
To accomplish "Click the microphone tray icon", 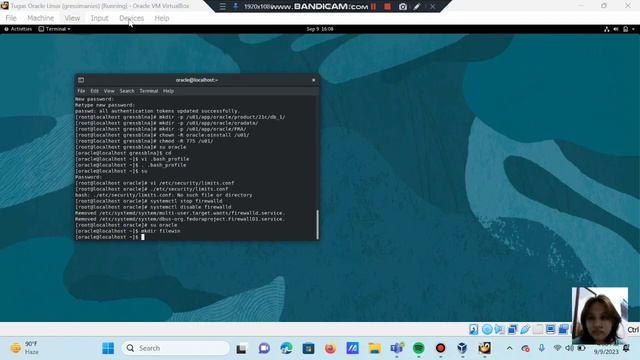I will point(542,348).
